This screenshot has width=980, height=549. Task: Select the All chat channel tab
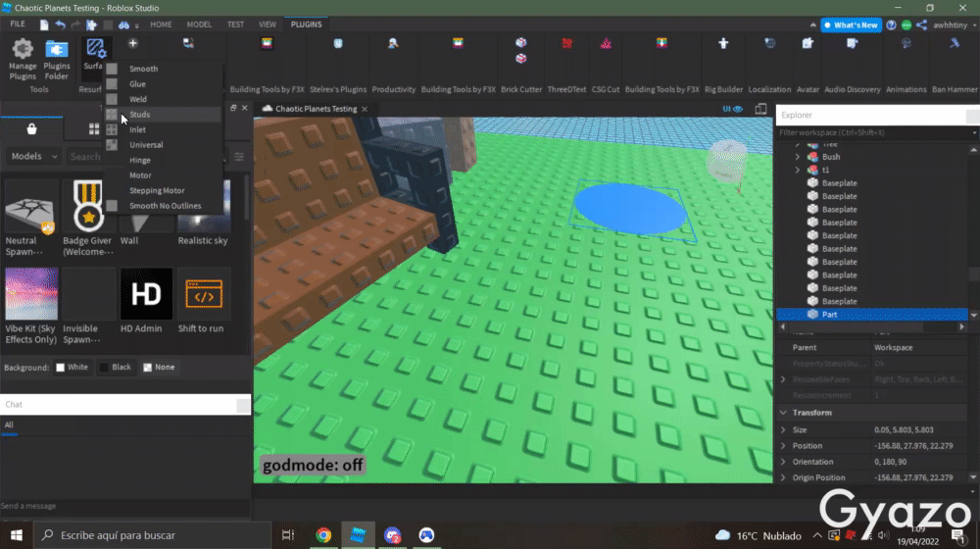click(x=9, y=425)
